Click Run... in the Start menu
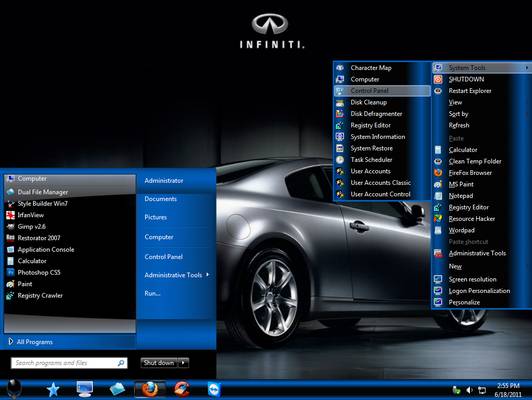The image size is (532, 400). [152, 293]
